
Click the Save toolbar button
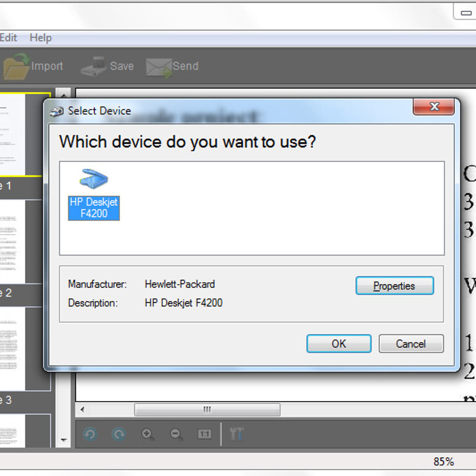point(107,66)
